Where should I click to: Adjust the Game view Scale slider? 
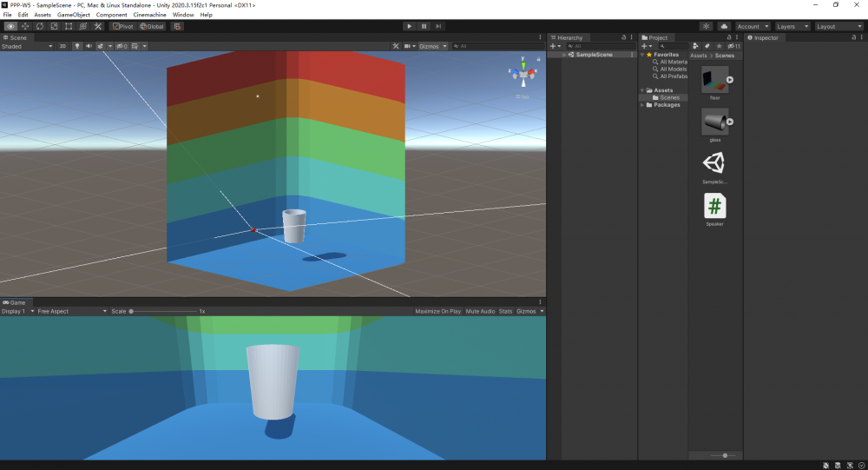pos(132,311)
